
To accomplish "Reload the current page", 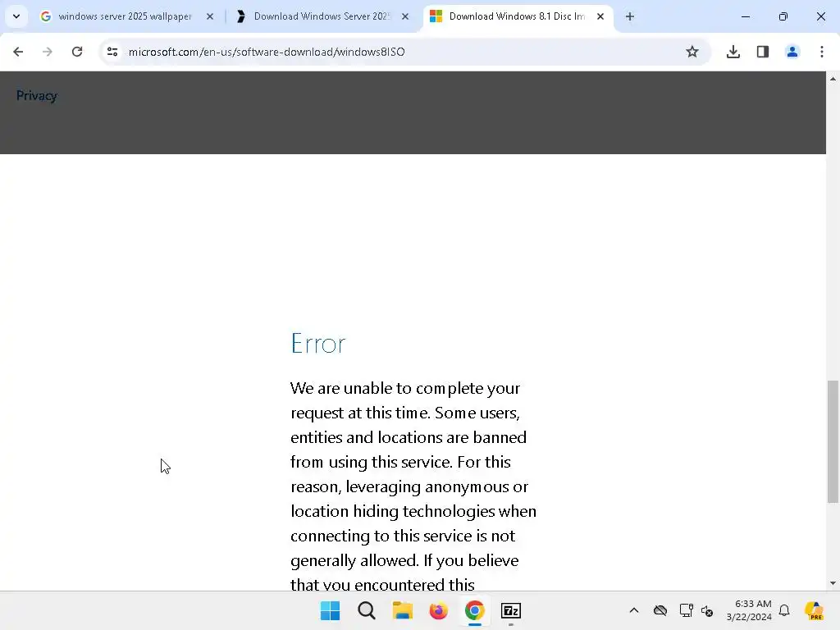I will pyautogui.click(x=77, y=52).
